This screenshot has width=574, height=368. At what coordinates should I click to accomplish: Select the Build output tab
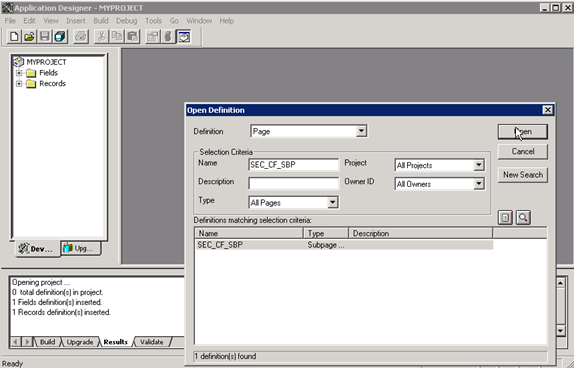point(47,342)
